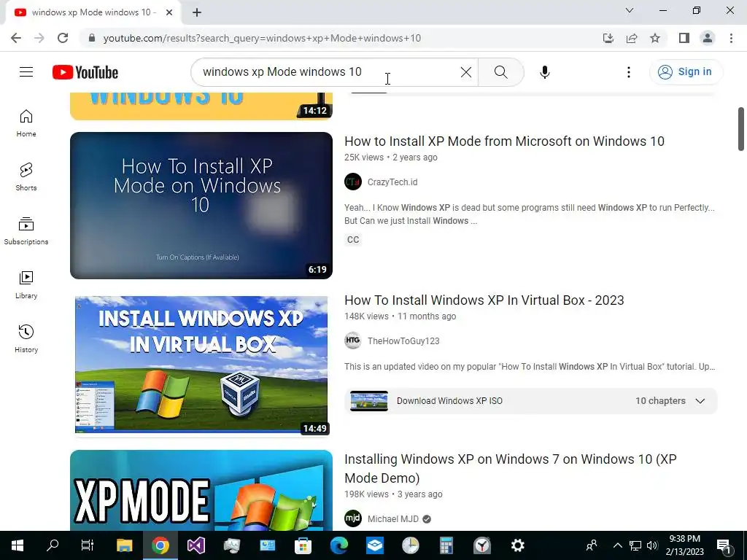Bookmark this page with the star
747x560 pixels.
[x=655, y=38]
